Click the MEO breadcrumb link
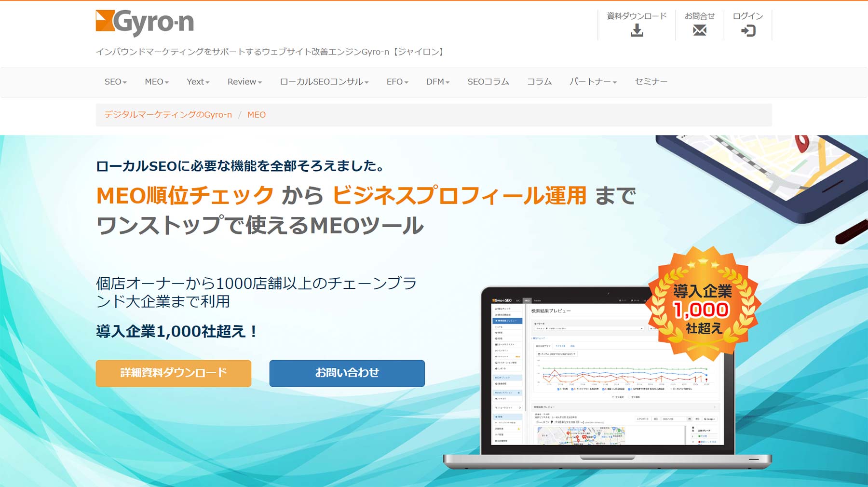Image resolution: width=868 pixels, height=487 pixels. [257, 115]
